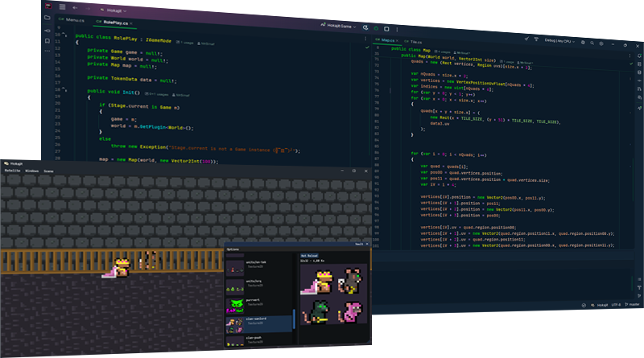Click the inspection checkmark in RolePlay.cs editor

[x=367, y=47]
